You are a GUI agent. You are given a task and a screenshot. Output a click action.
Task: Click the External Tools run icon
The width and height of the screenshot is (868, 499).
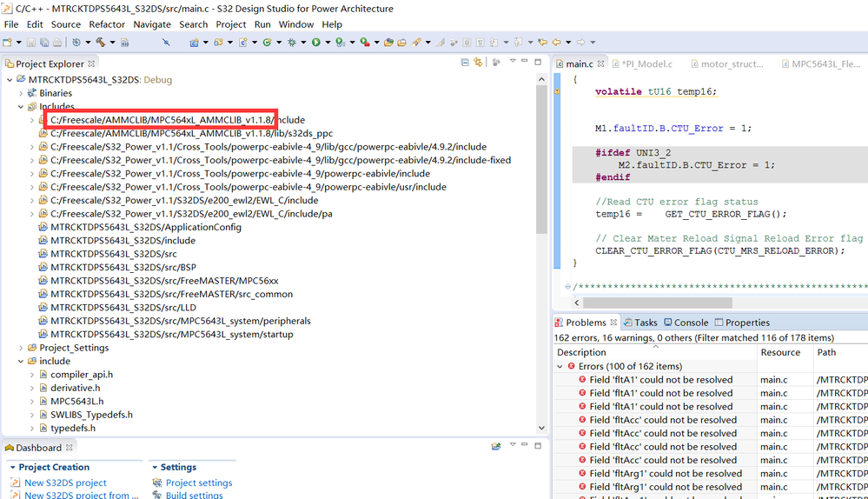tap(364, 42)
